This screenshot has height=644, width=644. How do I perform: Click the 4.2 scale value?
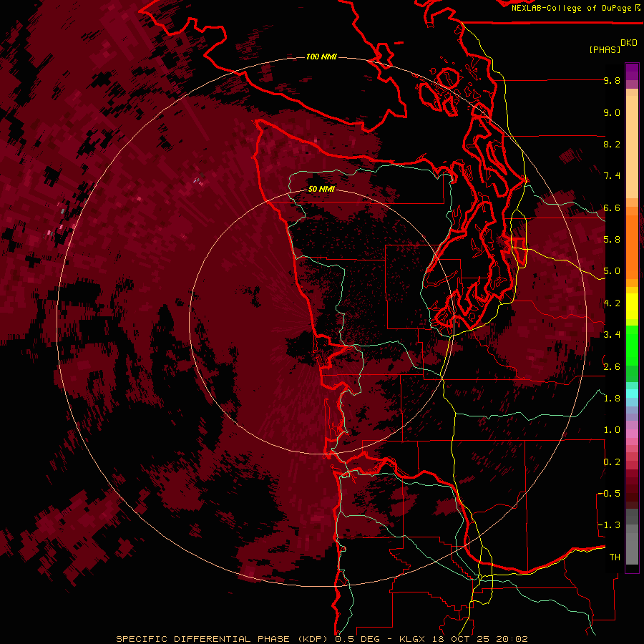click(612, 303)
